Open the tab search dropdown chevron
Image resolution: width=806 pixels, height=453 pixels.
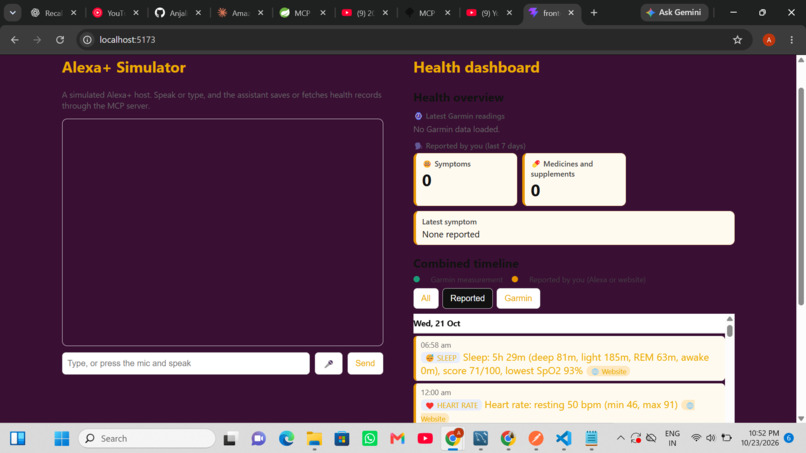(12, 13)
